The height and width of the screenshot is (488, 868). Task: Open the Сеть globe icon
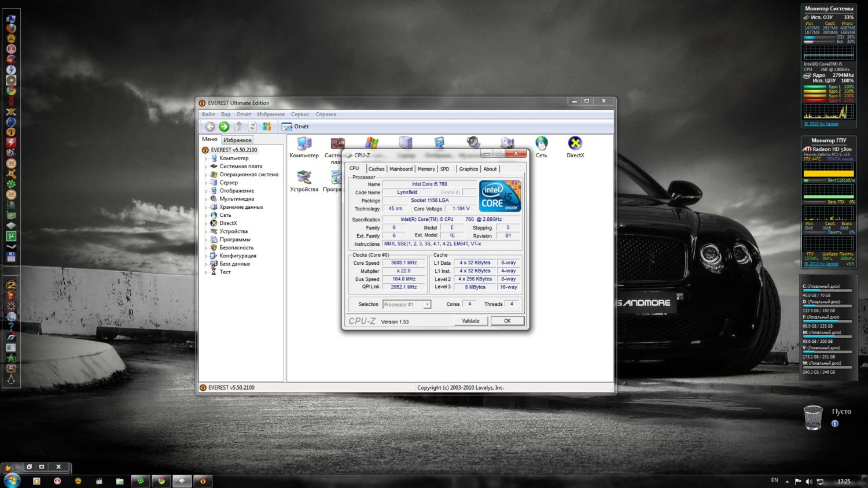[541, 147]
